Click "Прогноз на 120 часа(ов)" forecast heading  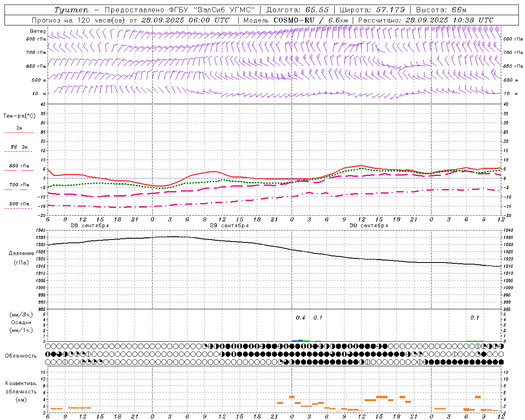point(80,20)
